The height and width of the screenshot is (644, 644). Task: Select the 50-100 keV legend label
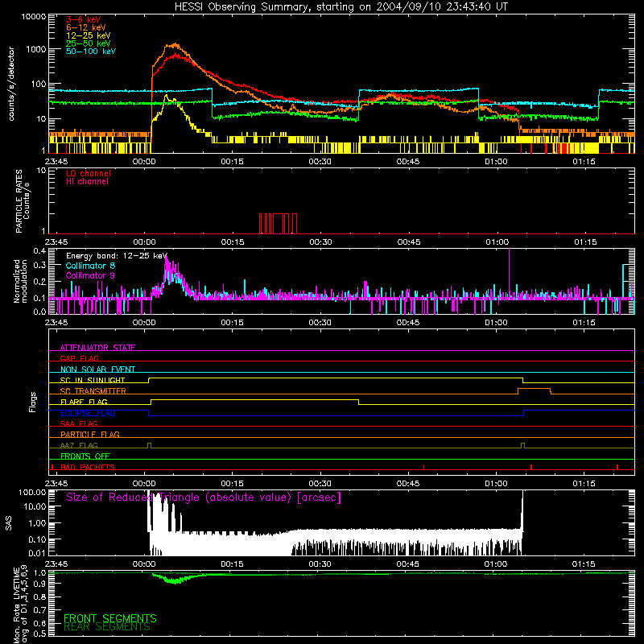[x=91, y=51]
